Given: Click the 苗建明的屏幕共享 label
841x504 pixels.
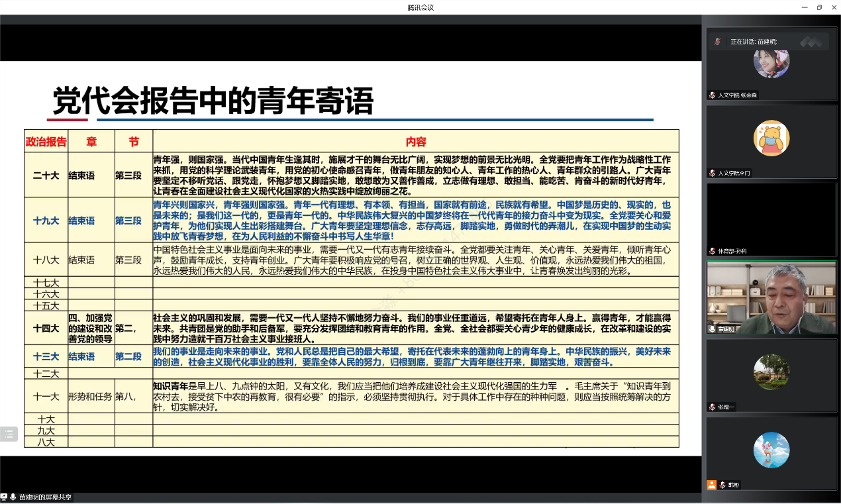Looking at the screenshot, I should pyautogui.click(x=45, y=497).
